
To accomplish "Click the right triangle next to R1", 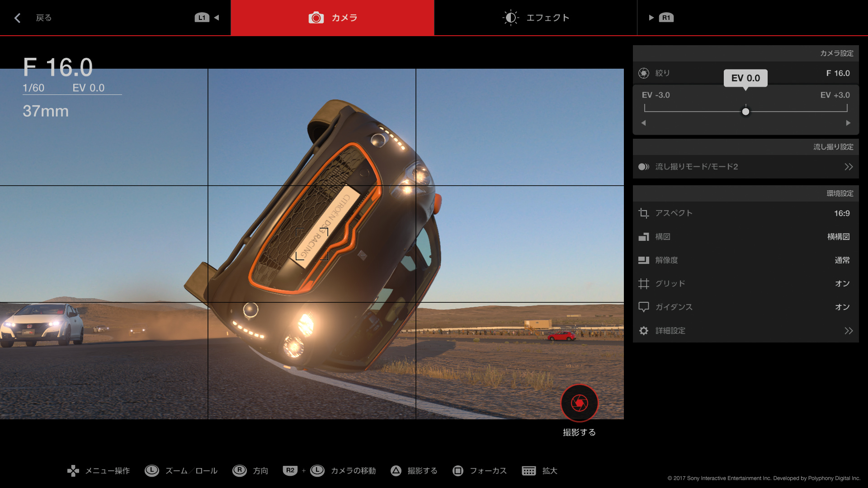I will (651, 18).
